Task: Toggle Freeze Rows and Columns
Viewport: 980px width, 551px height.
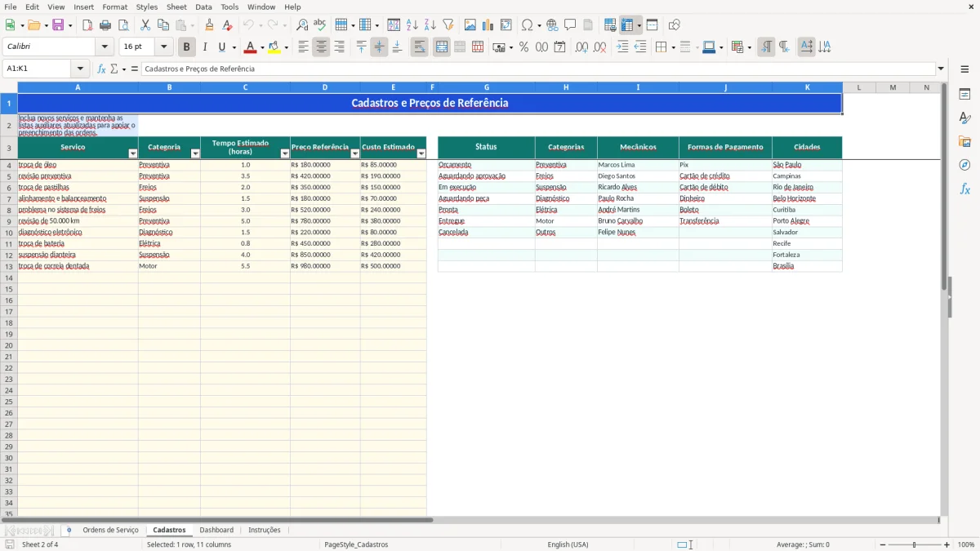Action: pyautogui.click(x=628, y=25)
